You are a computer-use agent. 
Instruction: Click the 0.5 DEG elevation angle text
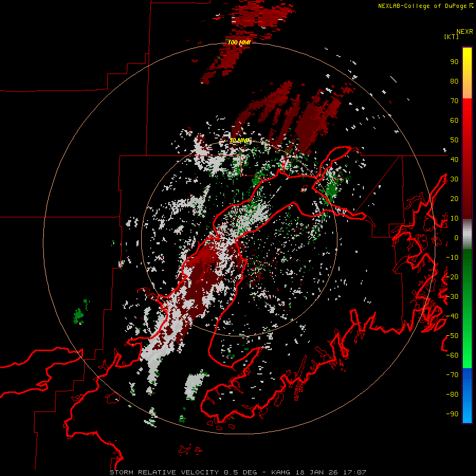241,472
